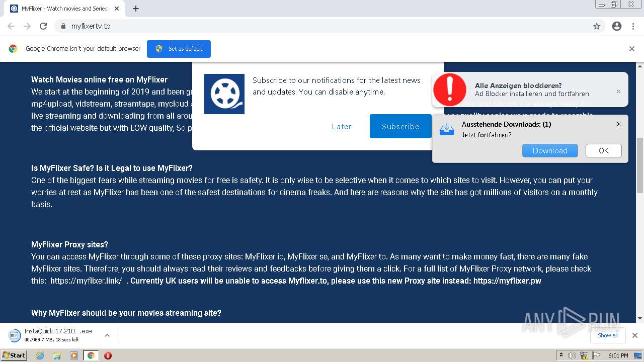Close the MyFlixer browser tab

(117, 9)
